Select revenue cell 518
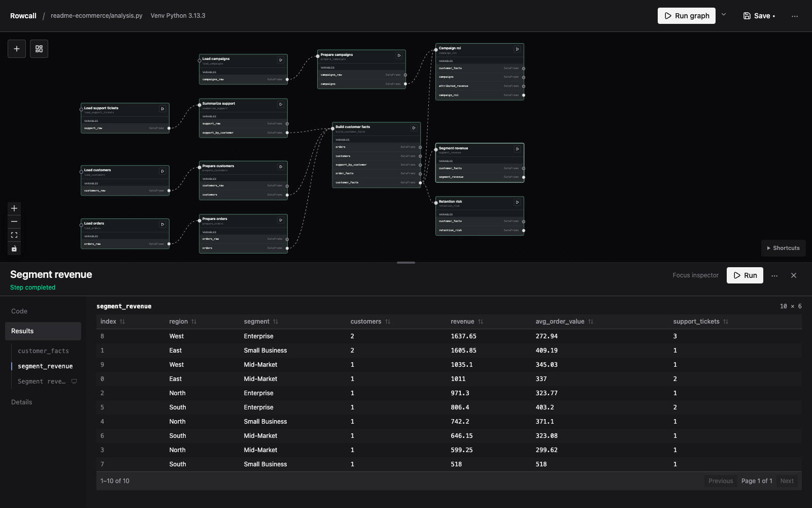 pos(456,464)
